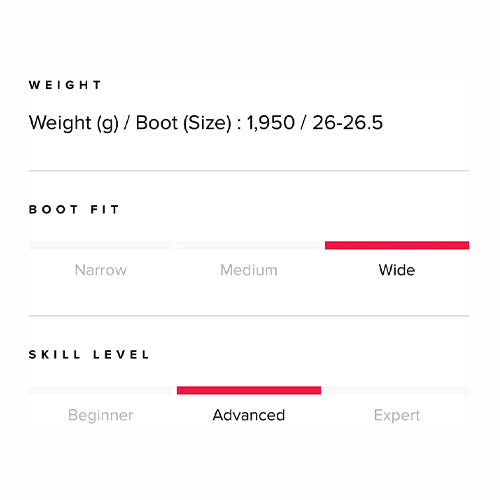Pick the Beginner skill level label
The height and width of the screenshot is (500, 500).
[101, 415]
